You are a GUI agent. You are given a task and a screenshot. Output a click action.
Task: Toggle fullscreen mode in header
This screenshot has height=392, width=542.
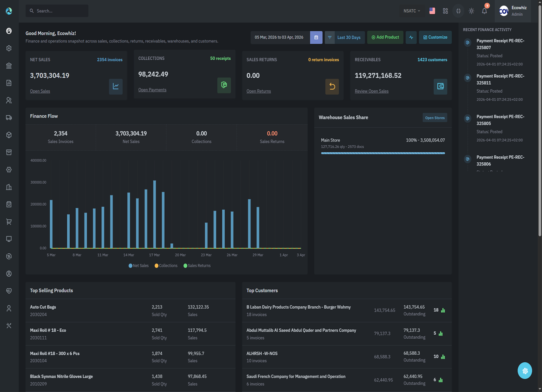(458, 11)
